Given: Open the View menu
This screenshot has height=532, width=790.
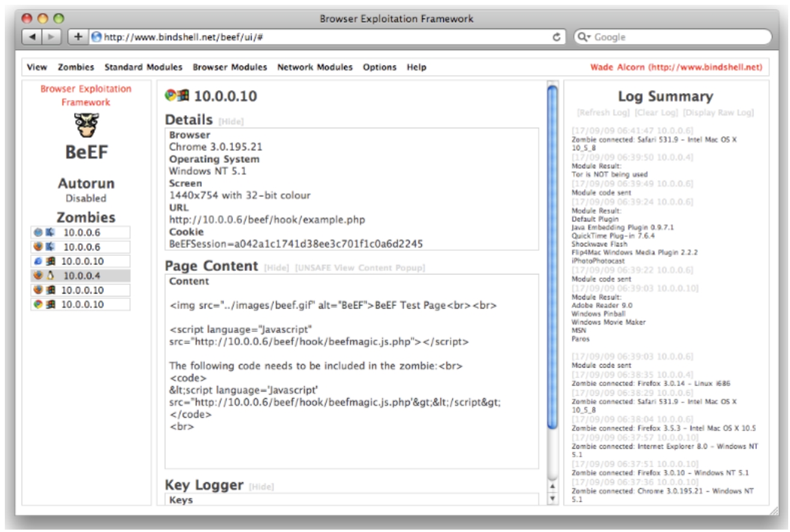Looking at the screenshot, I should (x=37, y=67).
